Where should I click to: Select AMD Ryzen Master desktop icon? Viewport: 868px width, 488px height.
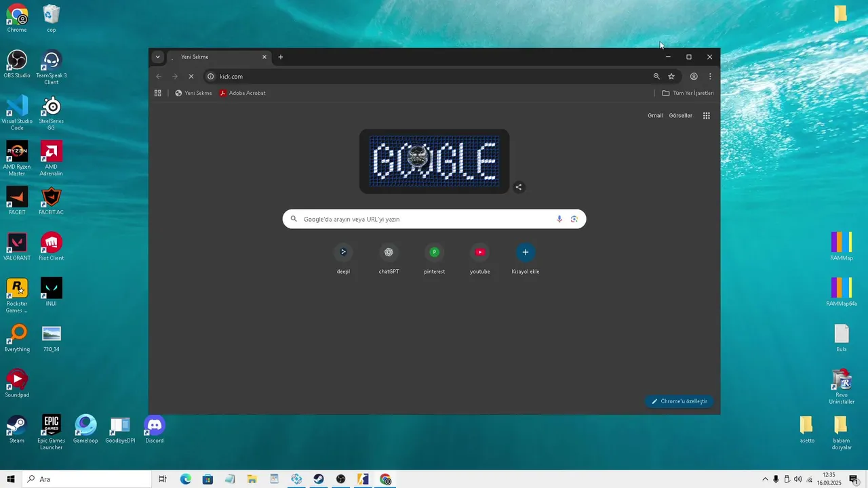(17, 159)
